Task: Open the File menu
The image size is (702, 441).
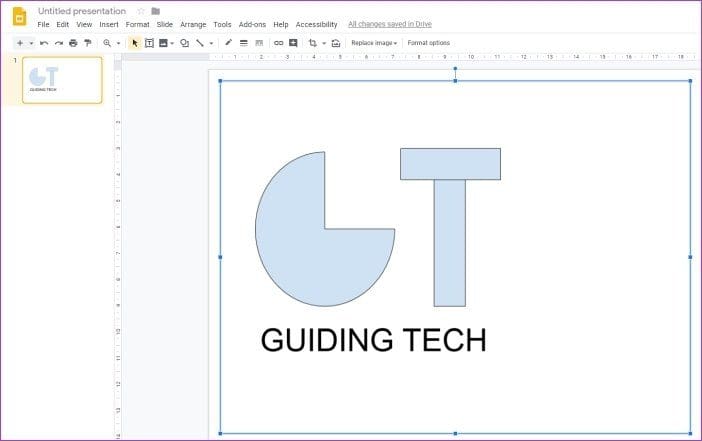Action: click(x=43, y=25)
